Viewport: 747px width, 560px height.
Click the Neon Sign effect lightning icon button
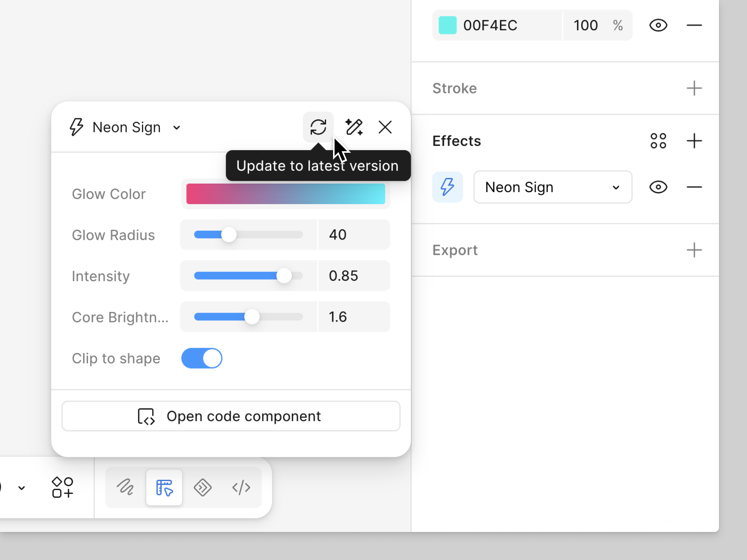447,187
